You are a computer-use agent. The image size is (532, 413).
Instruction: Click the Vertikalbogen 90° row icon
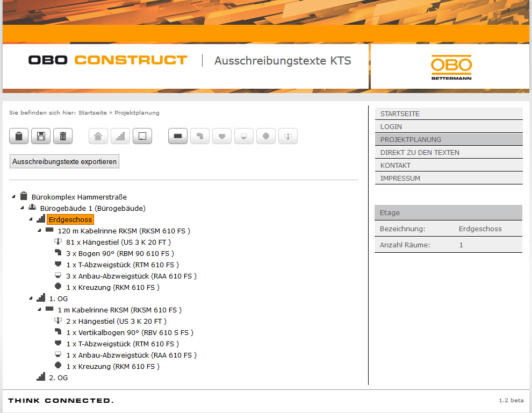tap(58, 332)
